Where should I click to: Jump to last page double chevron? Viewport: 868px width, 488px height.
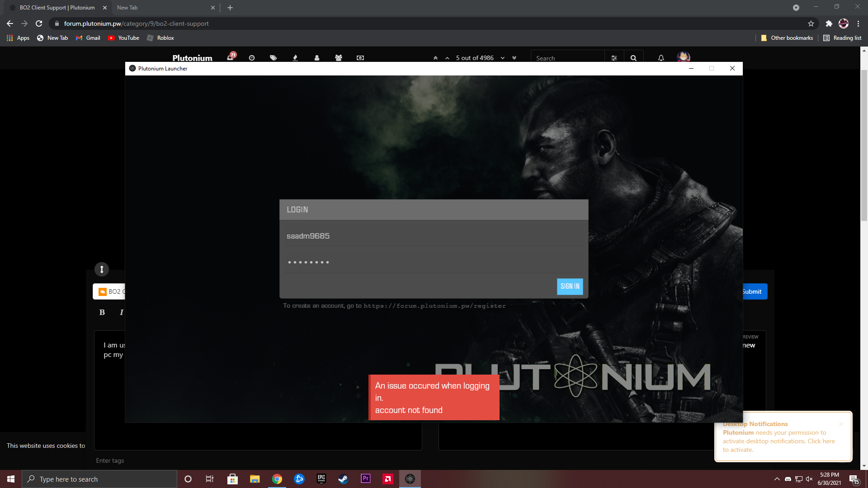pos(514,58)
